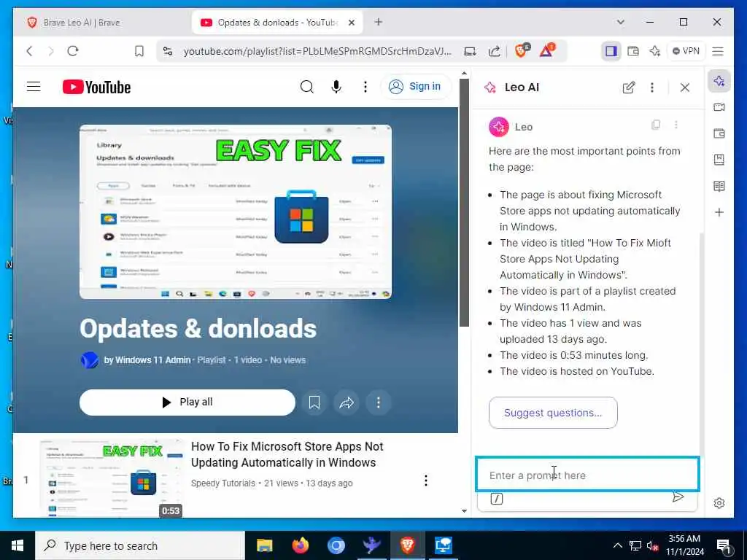Add item to sidebar with plus
The width and height of the screenshot is (747, 560).
(x=719, y=212)
